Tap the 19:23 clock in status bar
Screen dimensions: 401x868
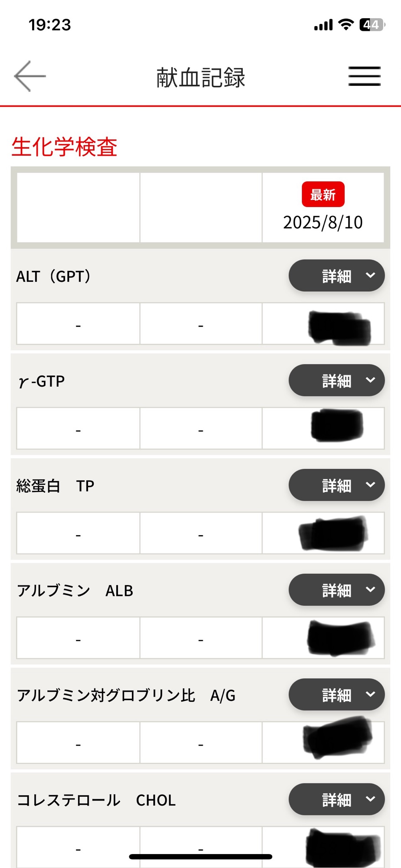click(49, 25)
